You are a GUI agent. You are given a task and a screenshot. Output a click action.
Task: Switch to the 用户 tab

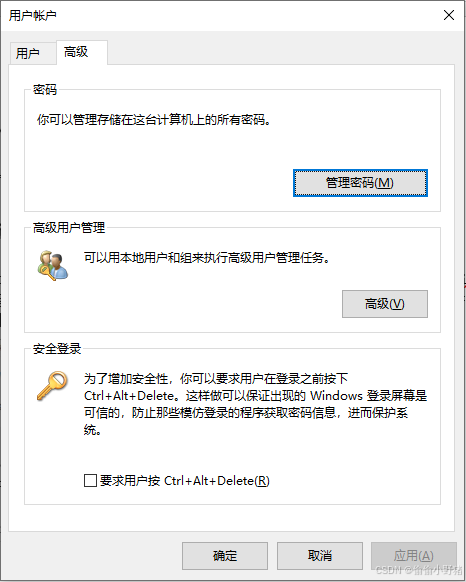tap(28, 53)
